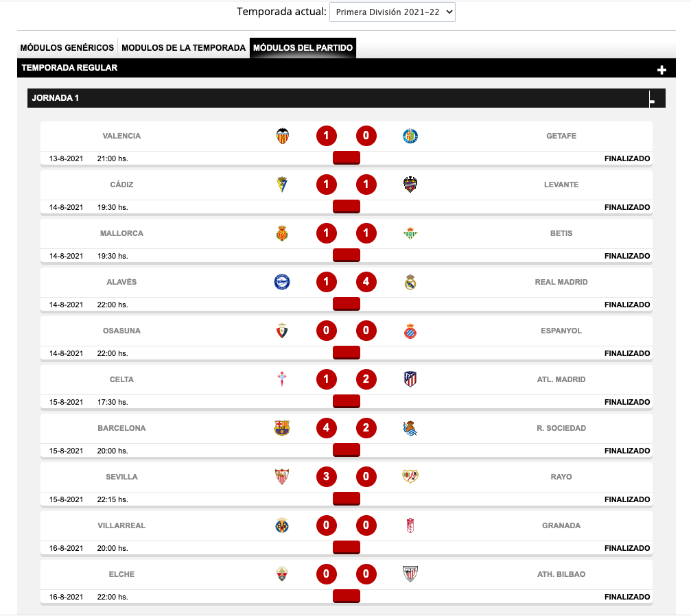This screenshot has width=691, height=616.
Task: Click the Atlético Madrid crest
Action: click(x=410, y=379)
